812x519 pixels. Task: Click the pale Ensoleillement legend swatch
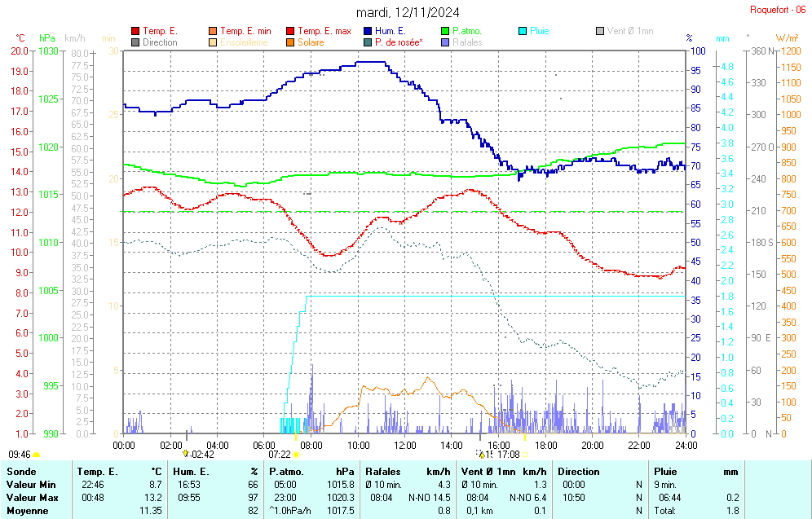click(213, 42)
